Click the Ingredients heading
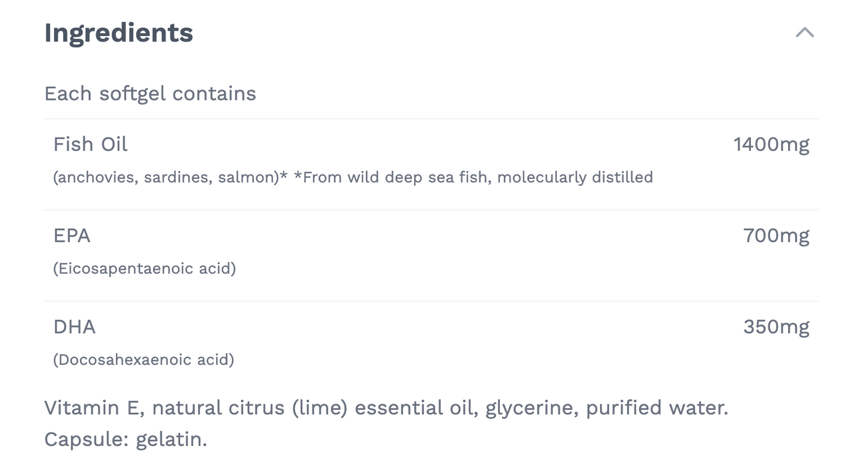868x473 pixels. coord(118,32)
